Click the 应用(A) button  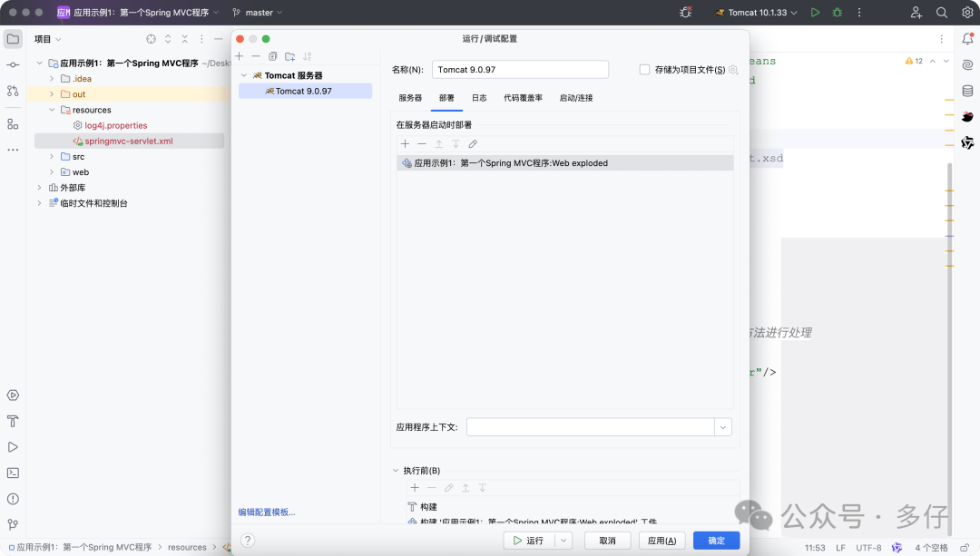(661, 541)
